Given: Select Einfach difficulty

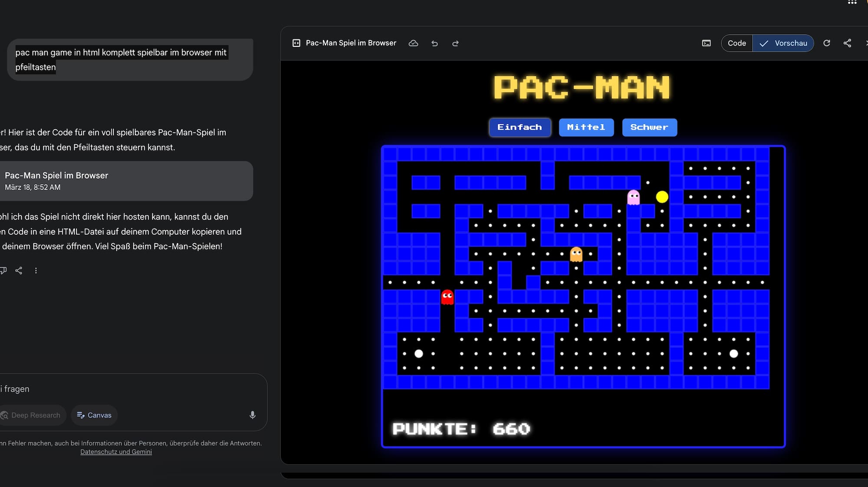Looking at the screenshot, I should [520, 127].
